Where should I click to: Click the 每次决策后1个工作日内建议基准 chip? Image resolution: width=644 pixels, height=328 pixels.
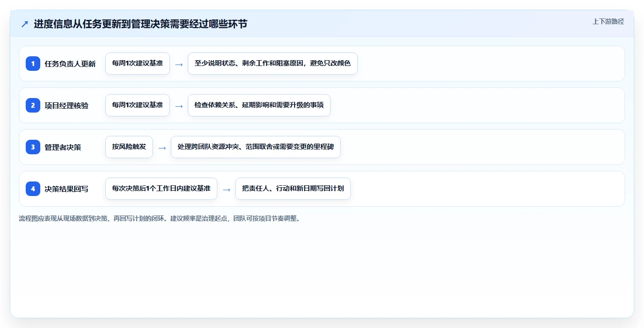161,189
